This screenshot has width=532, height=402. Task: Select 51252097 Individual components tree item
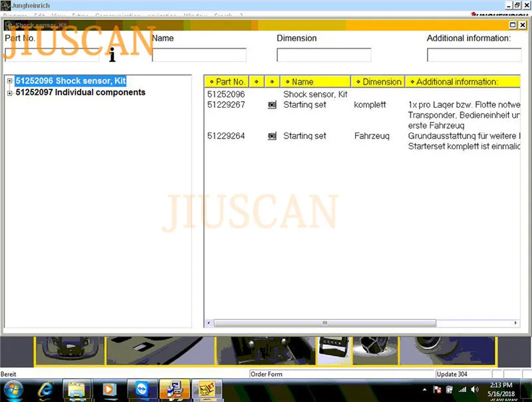80,93
